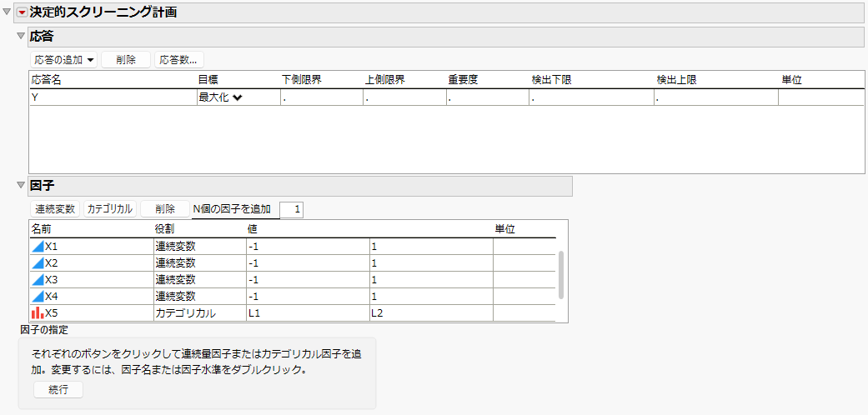Click the L2 level of X5
The width and height of the screenshot is (868, 415).
click(431, 313)
